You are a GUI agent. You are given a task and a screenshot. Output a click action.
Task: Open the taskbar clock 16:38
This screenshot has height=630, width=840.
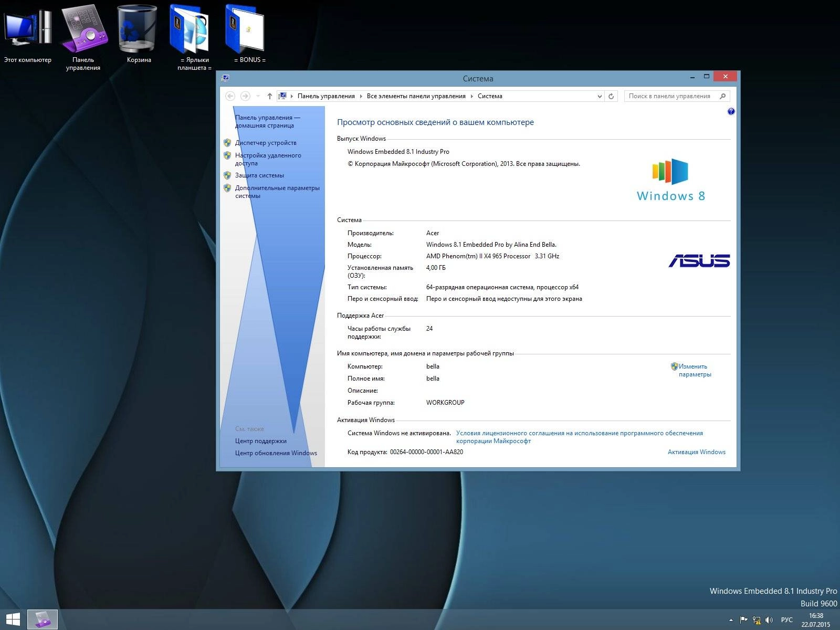click(x=816, y=620)
